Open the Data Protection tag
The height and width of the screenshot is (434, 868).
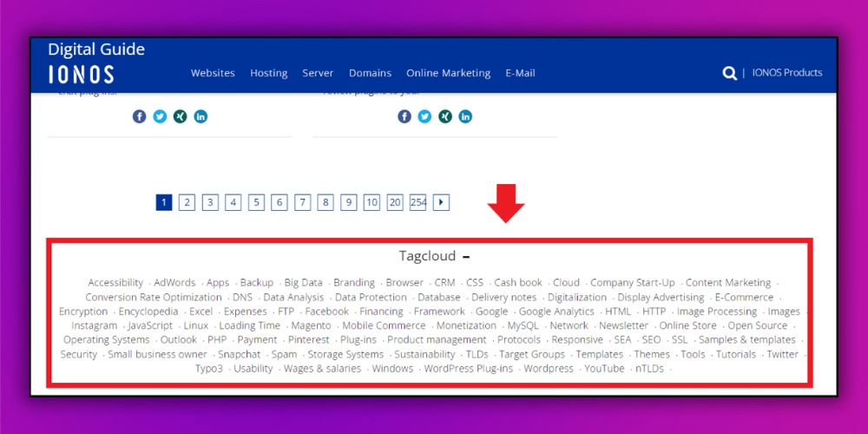tap(371, 297)
